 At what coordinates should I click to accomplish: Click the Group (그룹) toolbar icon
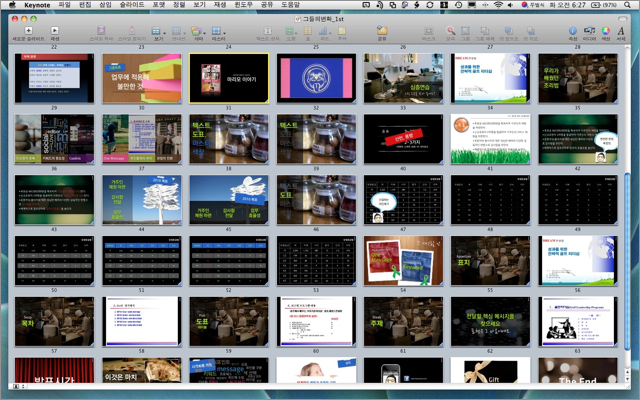point(465,31)
